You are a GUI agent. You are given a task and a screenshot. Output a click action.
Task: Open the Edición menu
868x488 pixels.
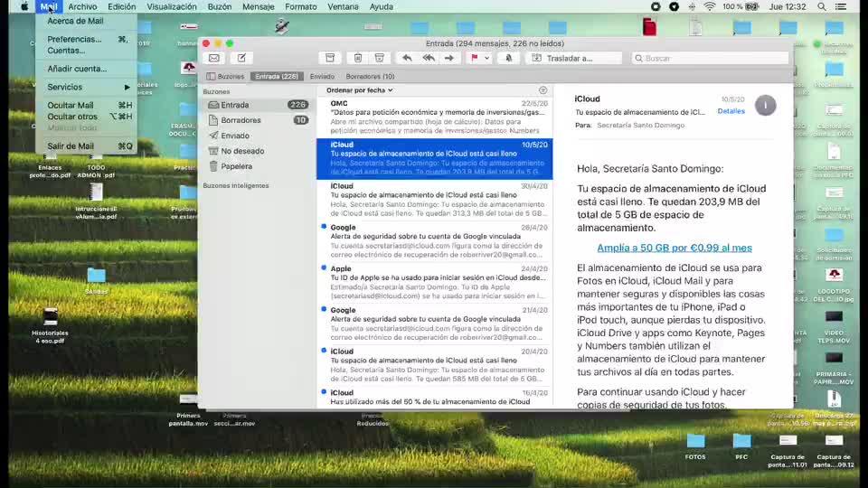coord(122,6)
